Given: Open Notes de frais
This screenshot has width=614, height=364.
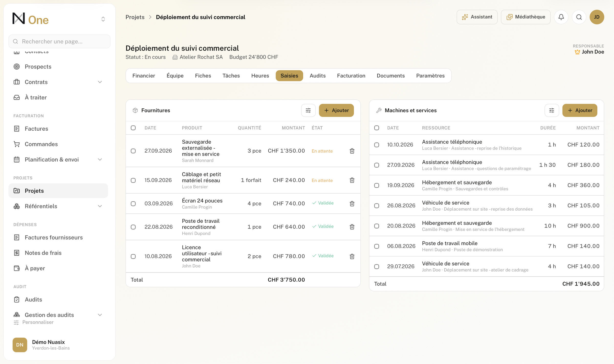Looking at the screenshot, I should (x=58, y=253).
